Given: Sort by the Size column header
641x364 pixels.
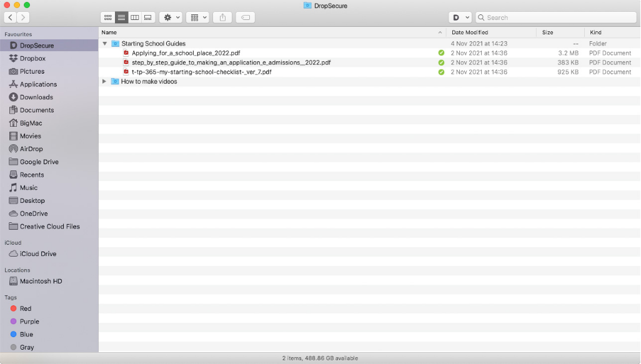Looking at the screenshot, I should [548, 32].
